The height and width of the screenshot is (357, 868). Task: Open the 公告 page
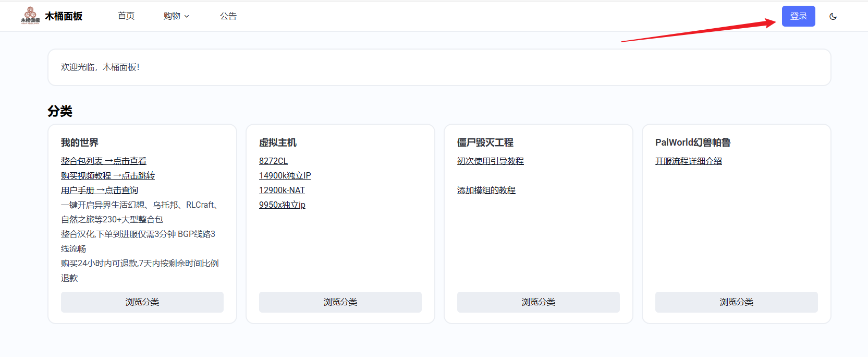click(228, 16)
